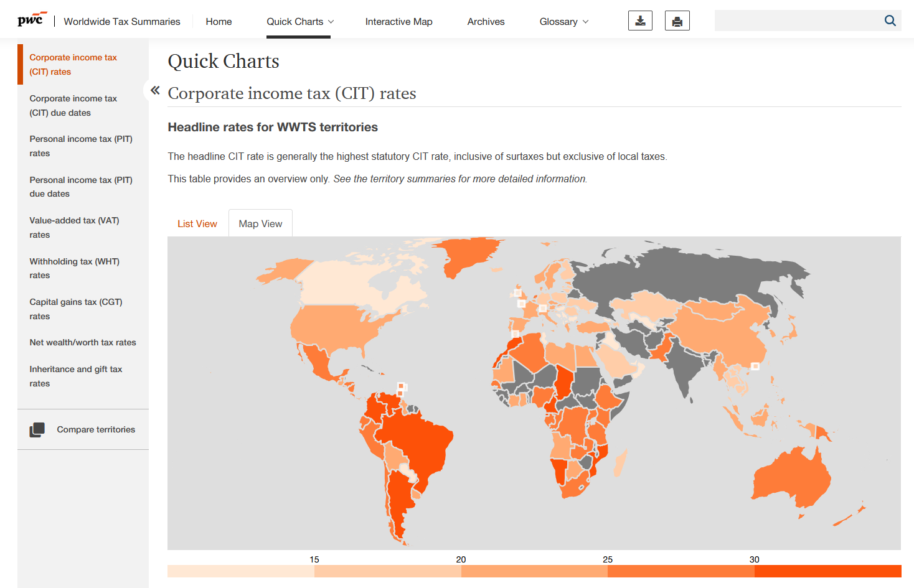Screen dimensions: 914x588
Task: Open Personal income tax (PIT) due dates
Action: (81, 187)
